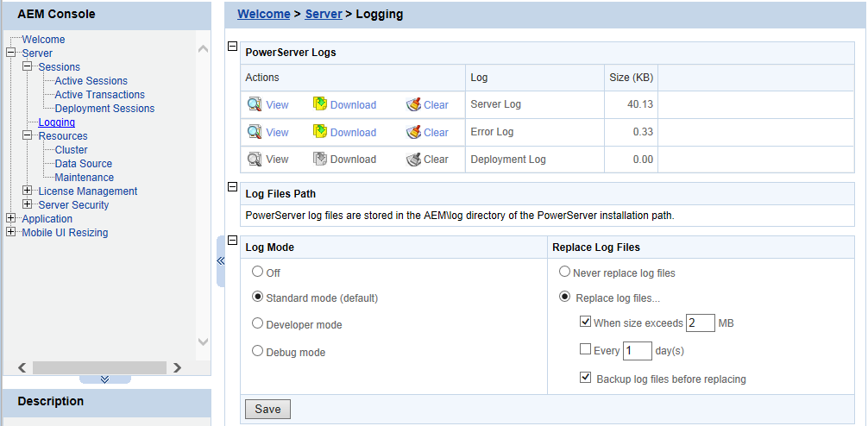Click the Download icon for Server Log
868x426 pixels.
(x=319, y=105)
